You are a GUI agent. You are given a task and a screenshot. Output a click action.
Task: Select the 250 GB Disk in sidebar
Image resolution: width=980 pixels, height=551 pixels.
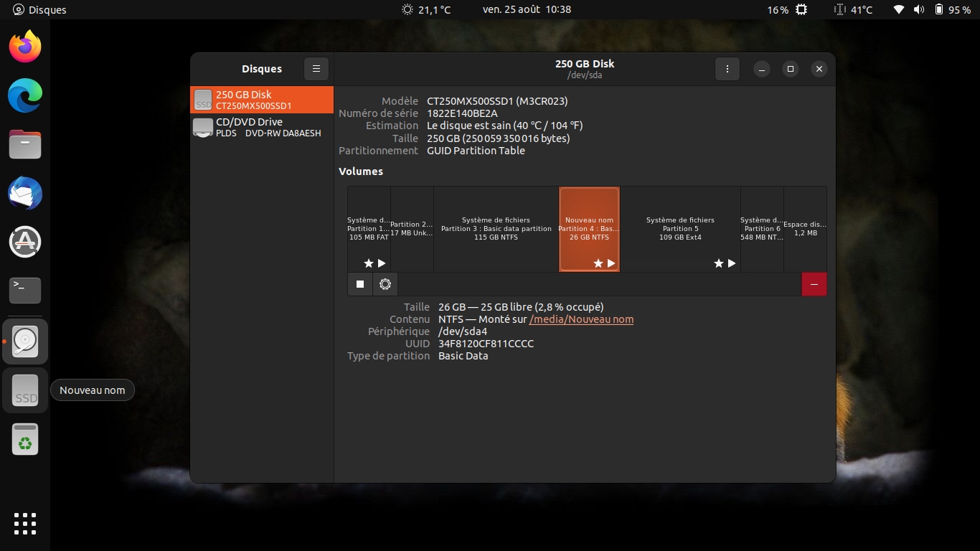262,100
